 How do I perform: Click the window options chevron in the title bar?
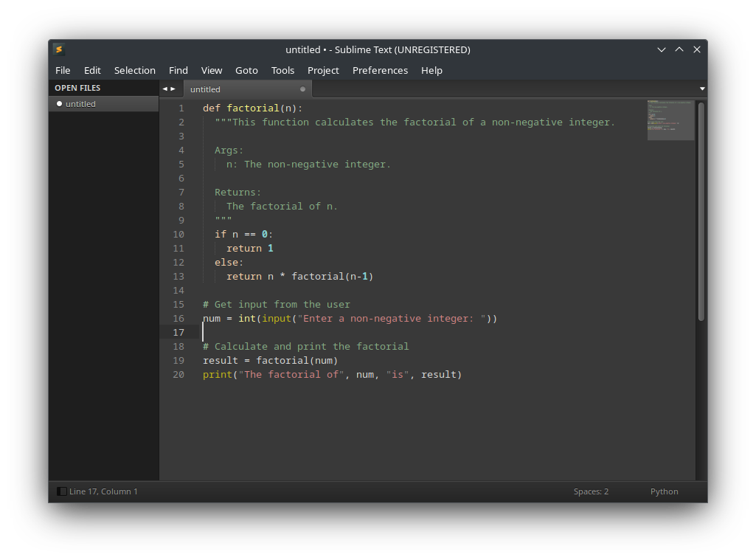pos(662,49)
